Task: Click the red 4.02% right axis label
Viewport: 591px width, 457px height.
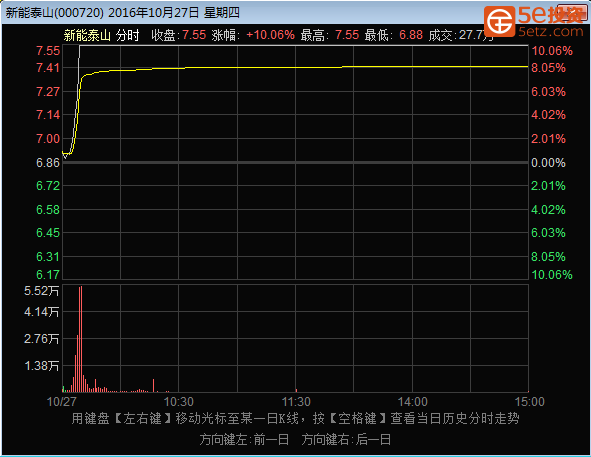Action: [548, 115]
